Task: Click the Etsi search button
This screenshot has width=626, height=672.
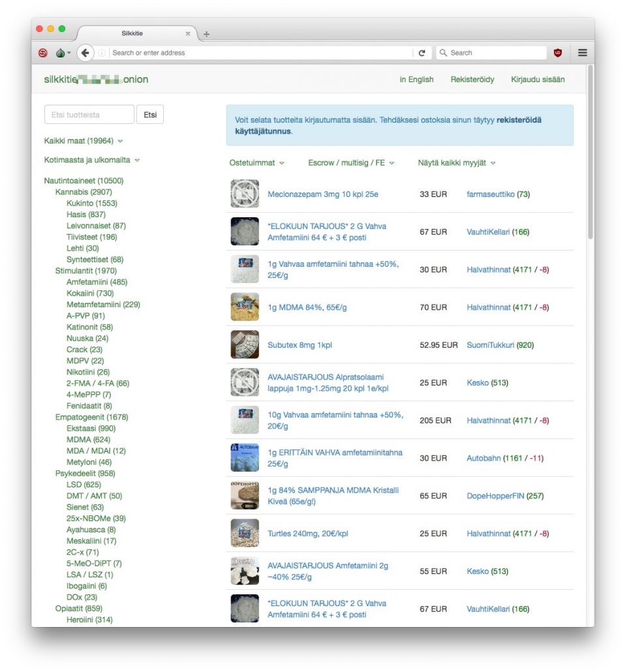Action: click(x=150, y=114)
